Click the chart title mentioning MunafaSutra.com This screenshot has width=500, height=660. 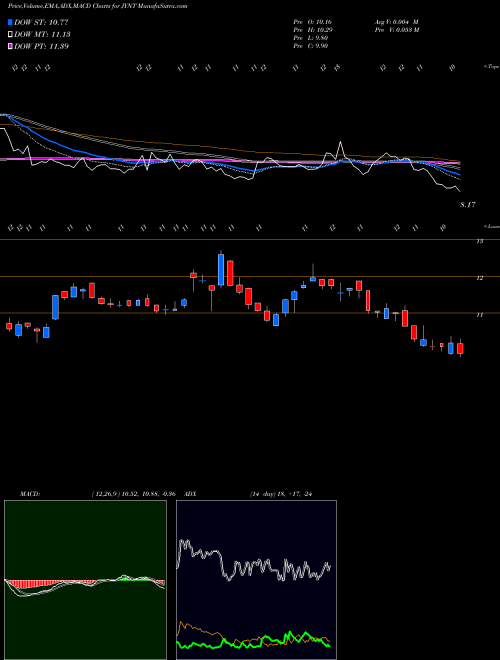[98, 6]
